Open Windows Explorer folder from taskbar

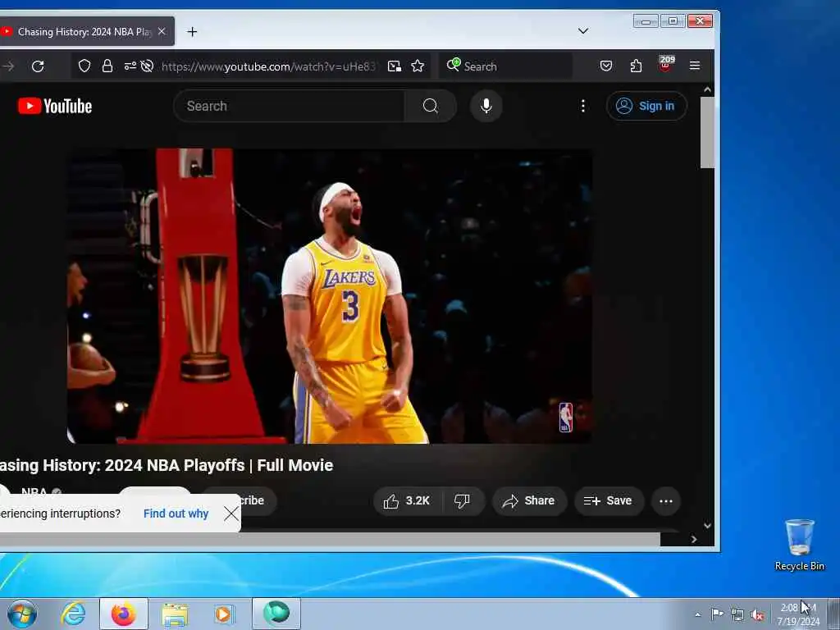click(x=175, y=614)
